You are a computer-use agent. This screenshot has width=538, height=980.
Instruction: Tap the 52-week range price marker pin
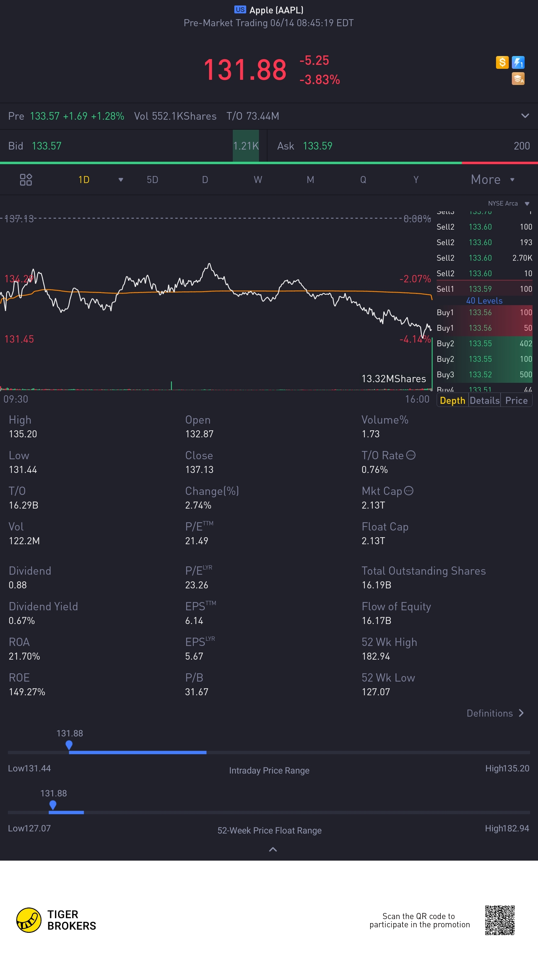(x=53, y=805)
